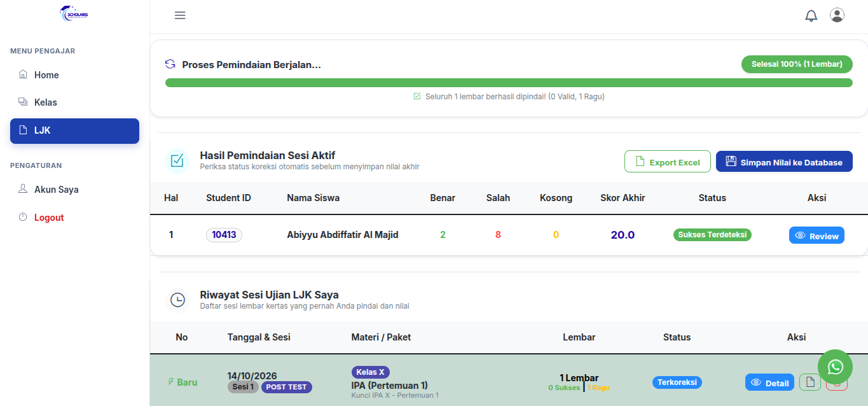Screen dimensions: 868x406
Task: Click the Salah count of 8
Action: pyautogui.click(x=498, y=235)
